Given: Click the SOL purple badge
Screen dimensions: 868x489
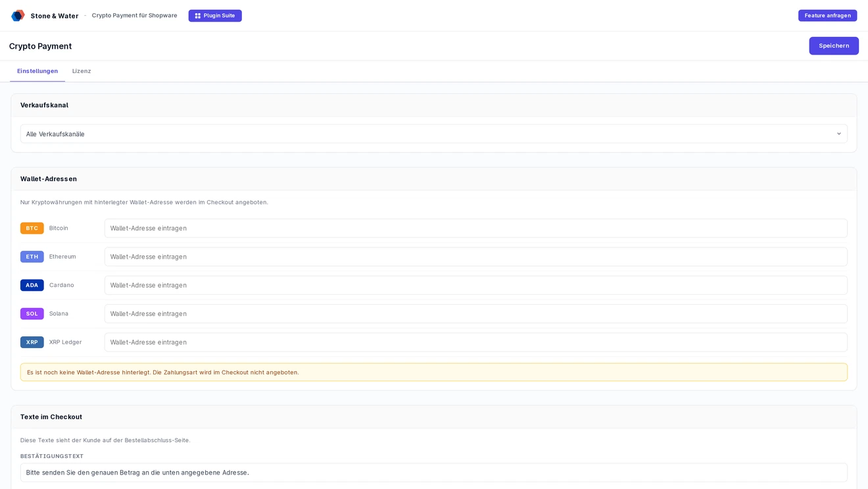Looking at the screenshot, I should (x=32, y=314).
